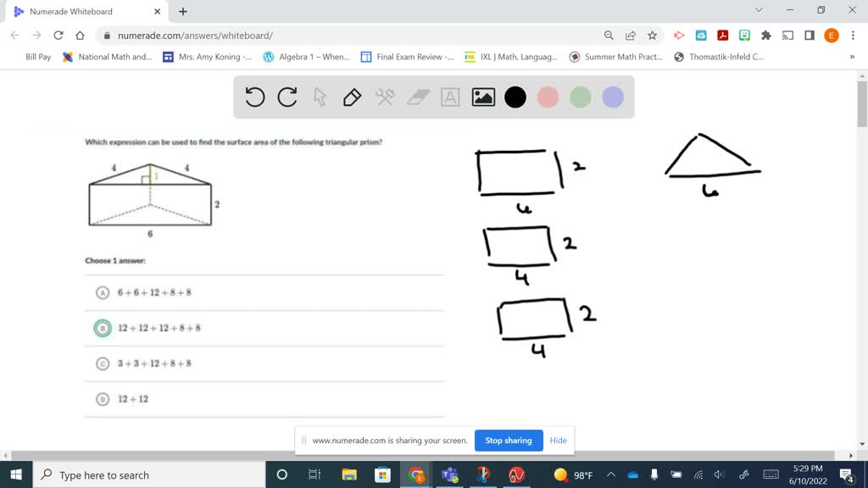Click the Stop sharing button
This screenshot has height=488, width=868.
[509, 440]
